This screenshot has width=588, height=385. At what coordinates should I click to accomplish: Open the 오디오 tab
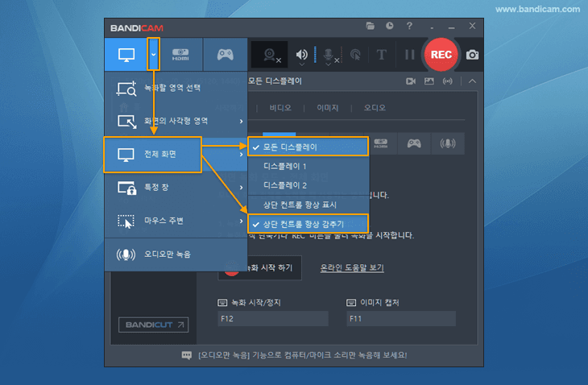(x=375, y=108)
